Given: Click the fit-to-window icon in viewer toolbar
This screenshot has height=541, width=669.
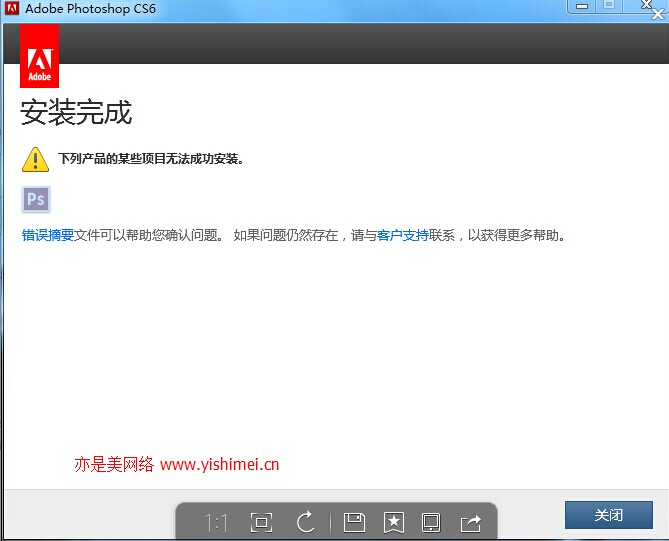Looking at the screenshot, I should (261, 522).
